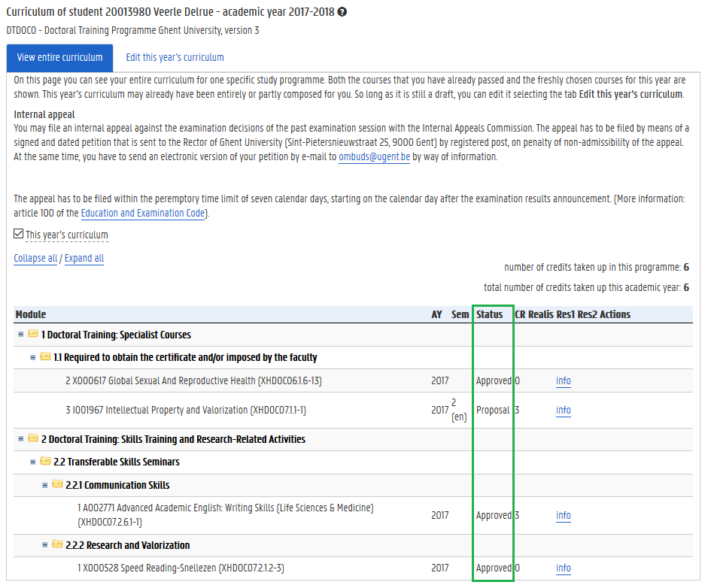Collapse 1 Doctoral Training: Specialist Courses

21,334
